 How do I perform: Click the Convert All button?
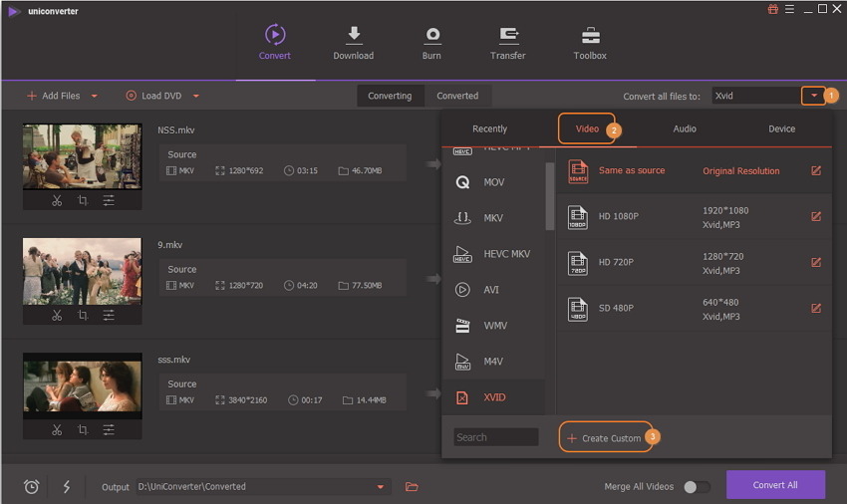[775, 485]
